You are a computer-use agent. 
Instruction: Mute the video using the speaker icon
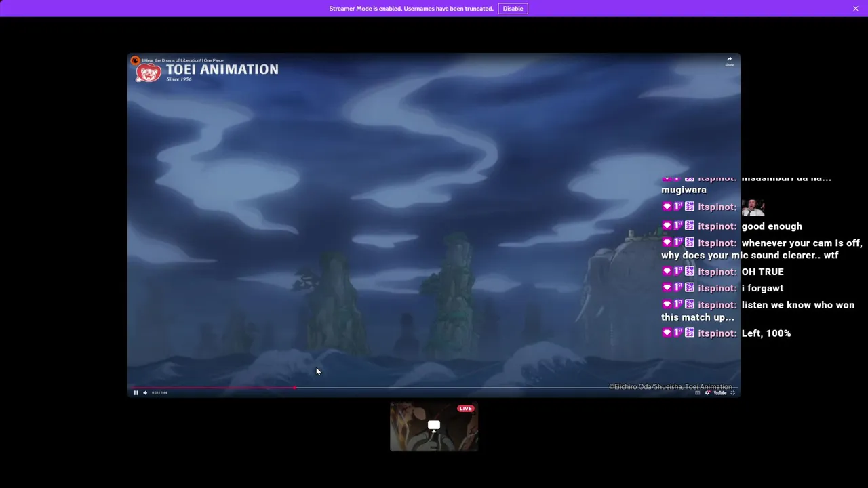[144, 392]
